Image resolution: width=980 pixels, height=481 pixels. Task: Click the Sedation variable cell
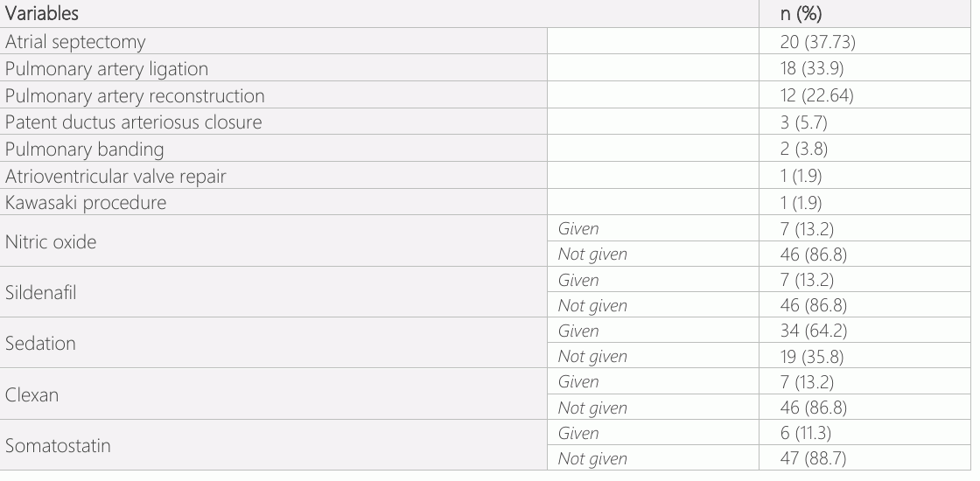click(273, 342)
